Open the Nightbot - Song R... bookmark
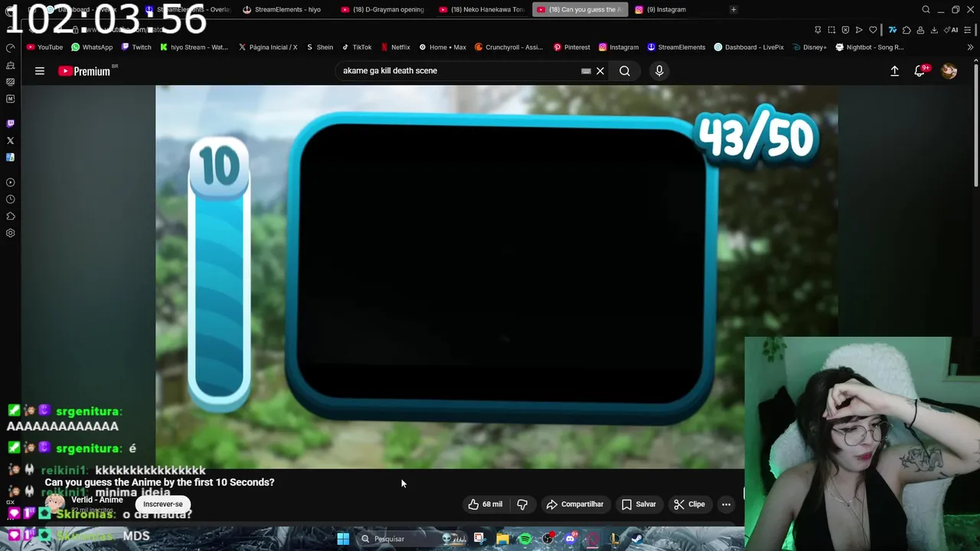Screen dimensions: 980x551 point(870,47)
